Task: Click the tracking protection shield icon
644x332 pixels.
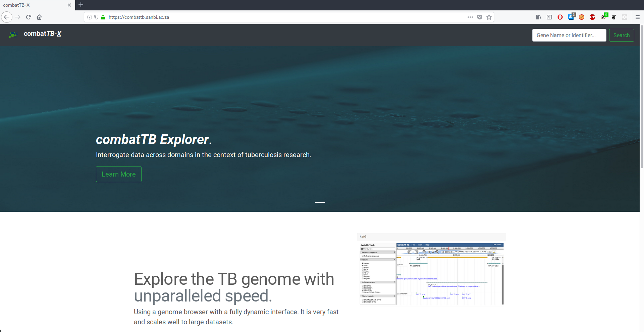Action: (96, 17)
